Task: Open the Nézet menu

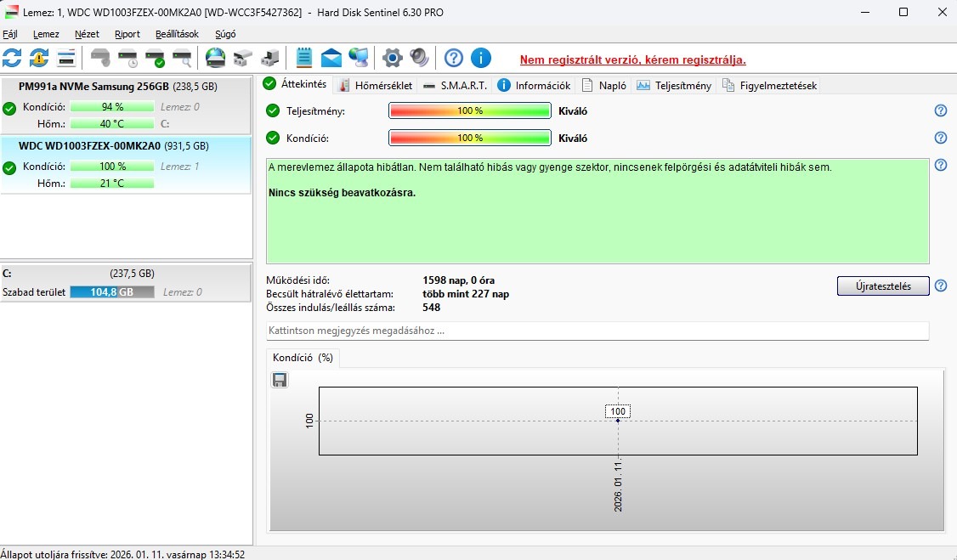Action: point(87,34)
